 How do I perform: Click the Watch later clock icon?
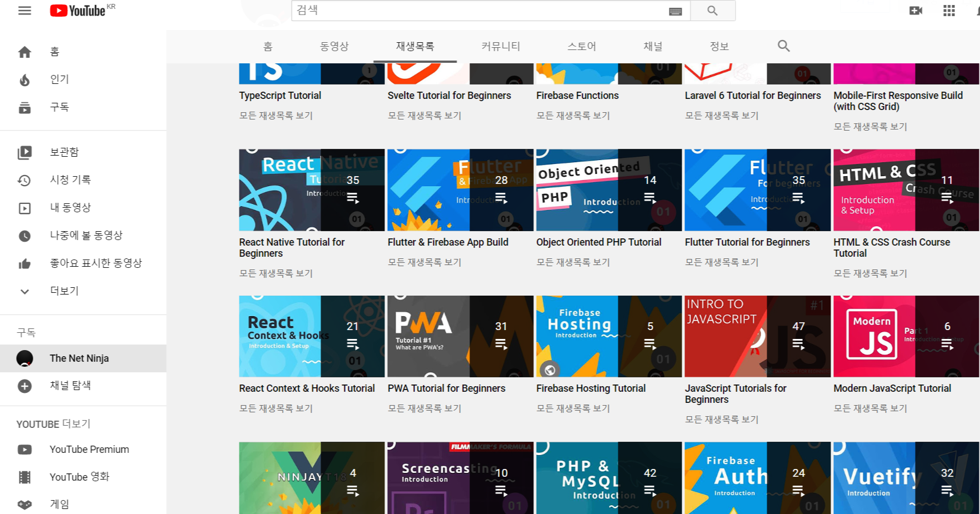24,236
